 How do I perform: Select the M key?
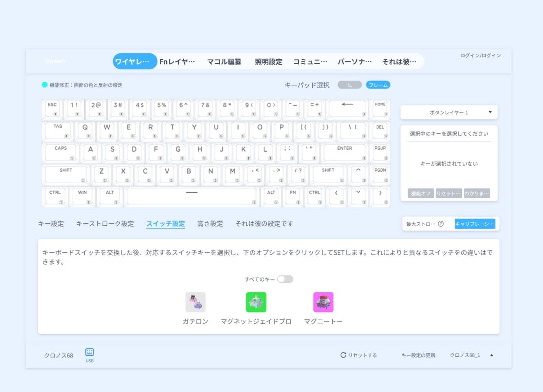[232, 174]
